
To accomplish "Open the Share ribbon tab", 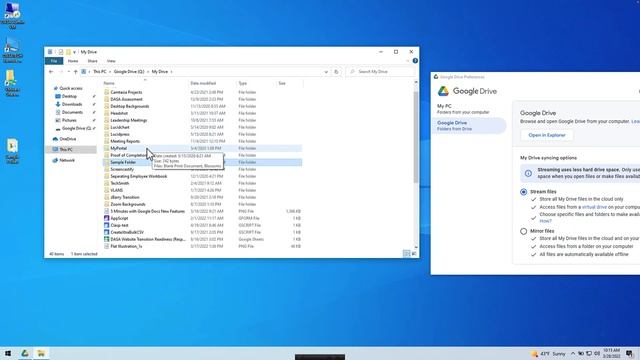I will pos(93,61).
